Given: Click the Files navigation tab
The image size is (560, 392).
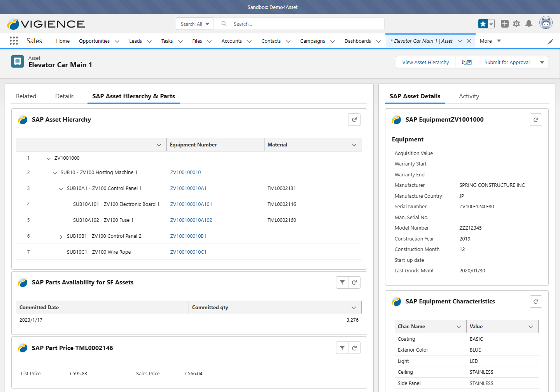Looking at the screenshot, I should click(197, 41).
